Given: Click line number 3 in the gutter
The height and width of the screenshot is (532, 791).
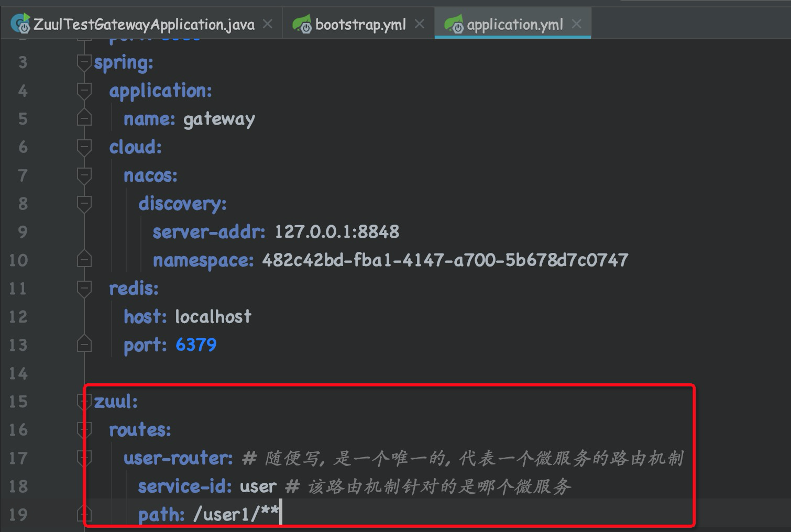Looking at the screenshot, I should 23,63.
